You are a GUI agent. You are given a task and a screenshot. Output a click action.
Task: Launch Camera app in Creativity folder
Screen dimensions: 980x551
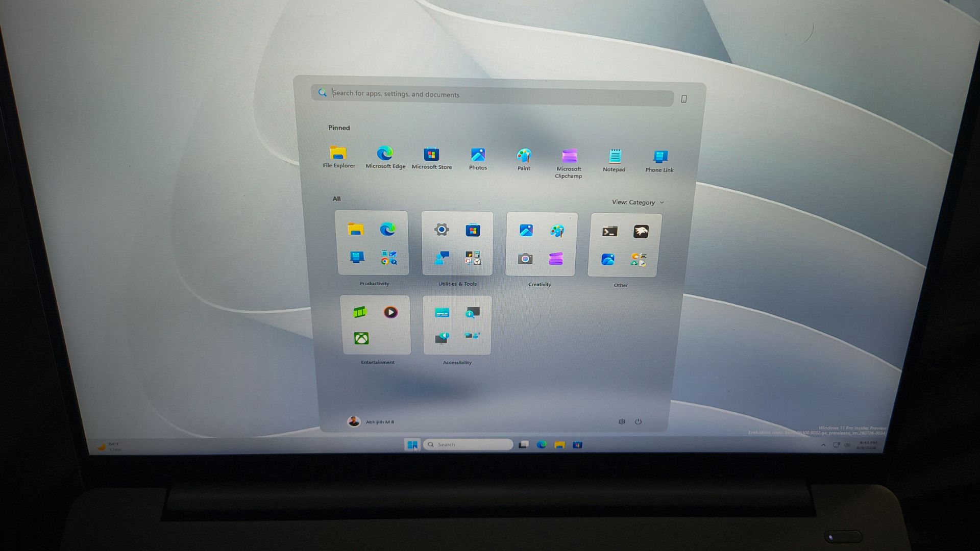525,259
